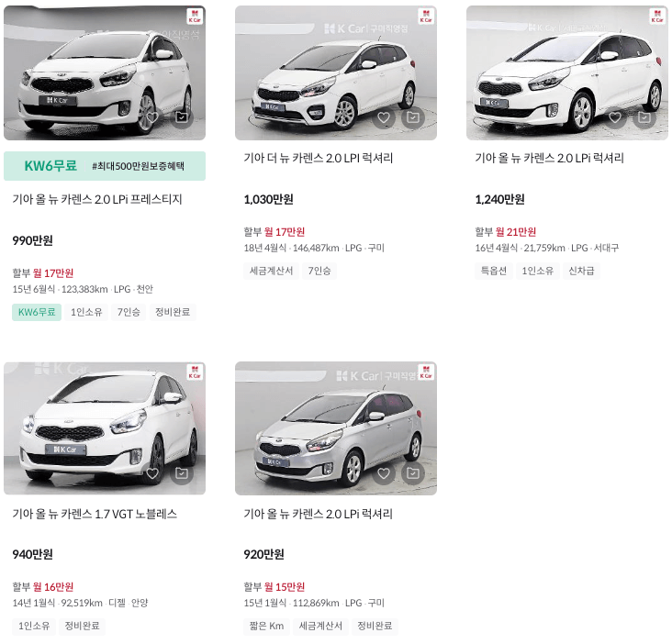Click compare folder icon on silver car photo
672x644 pixels.
(413, 472)
